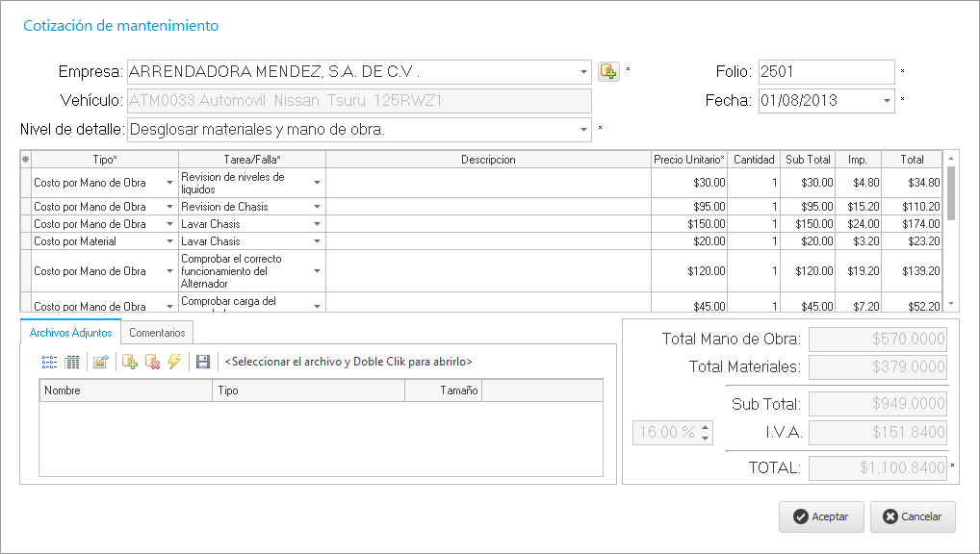Viewport: 980px width, 554px height.
Task: Switch attachments to list view icon
Action: click(49, 362)
